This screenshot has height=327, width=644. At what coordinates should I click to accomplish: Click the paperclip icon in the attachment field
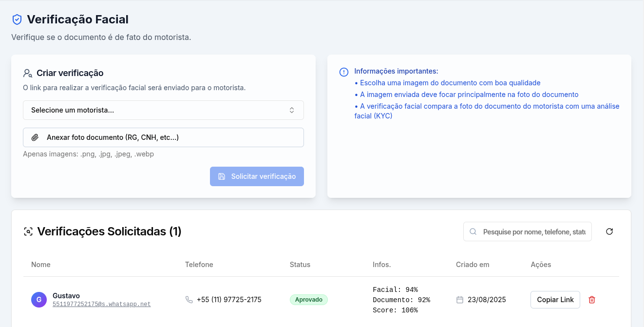coord(35,137)
